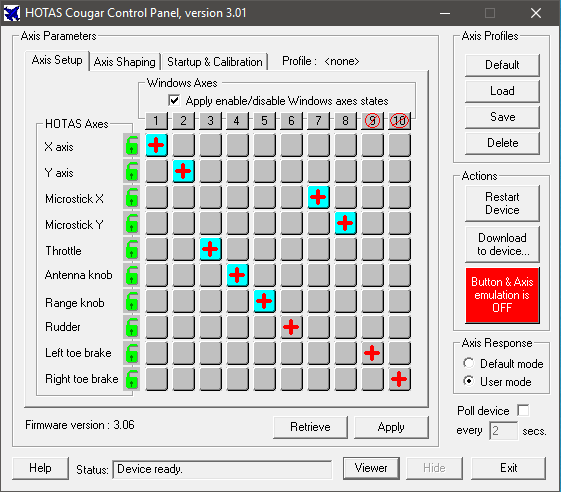561x492 pixels.
Task: Click the disabled Windows axis 9 header
Action: click(372, 121)
